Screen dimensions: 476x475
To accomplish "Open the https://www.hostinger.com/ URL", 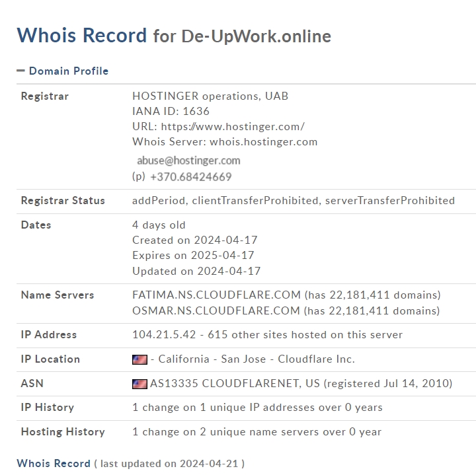I will (x=233, y=126).
